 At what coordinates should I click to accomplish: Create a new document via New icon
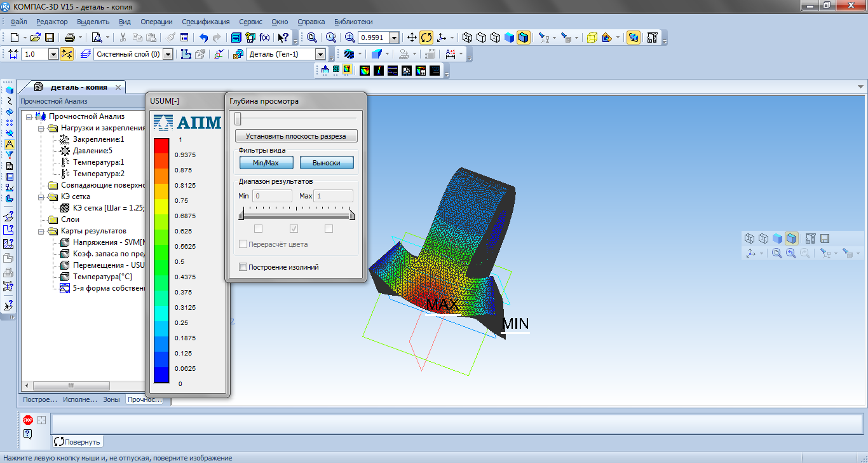point(15,38)
